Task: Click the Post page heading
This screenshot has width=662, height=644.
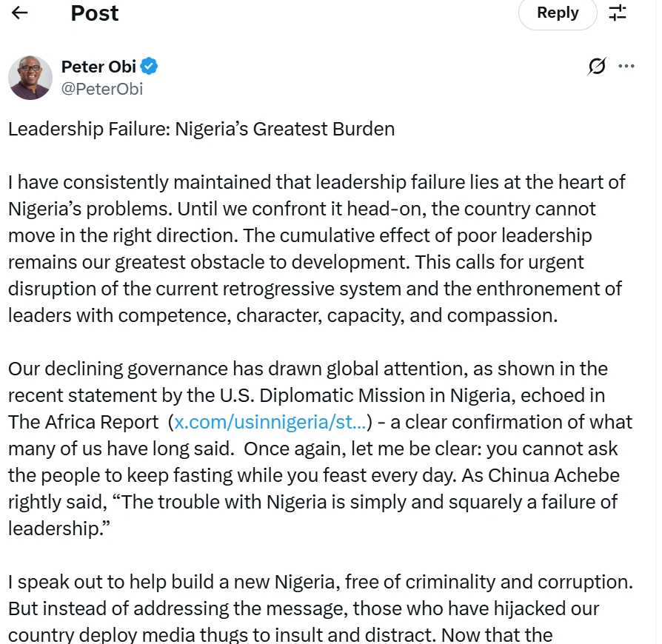Action: [x=95, y=13]
